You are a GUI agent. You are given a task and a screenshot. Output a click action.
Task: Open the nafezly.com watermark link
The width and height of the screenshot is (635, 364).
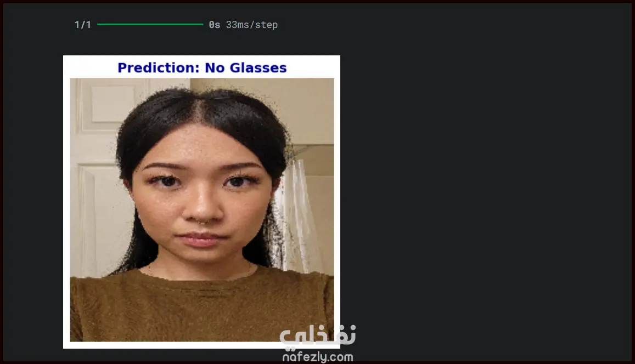point(317,357)
